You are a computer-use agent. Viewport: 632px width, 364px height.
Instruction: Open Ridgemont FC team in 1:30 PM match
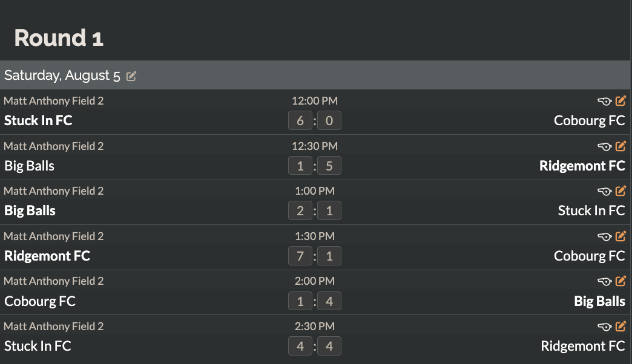coord(47,256)
